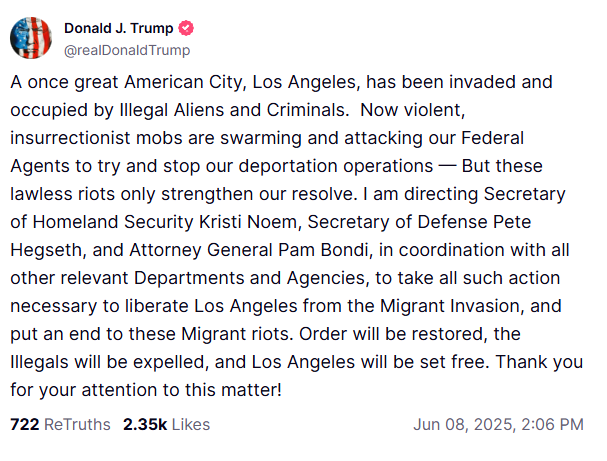Click the Jun 08, 2025 timestamp
Viewport: 607px width, 461px height.
497,424
